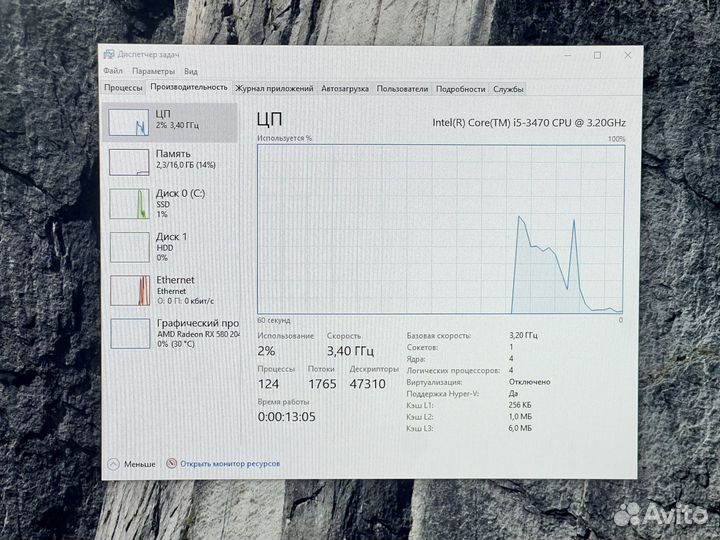Click the Диск 1 label
This screenshot has width=720, height=540.
172,237
